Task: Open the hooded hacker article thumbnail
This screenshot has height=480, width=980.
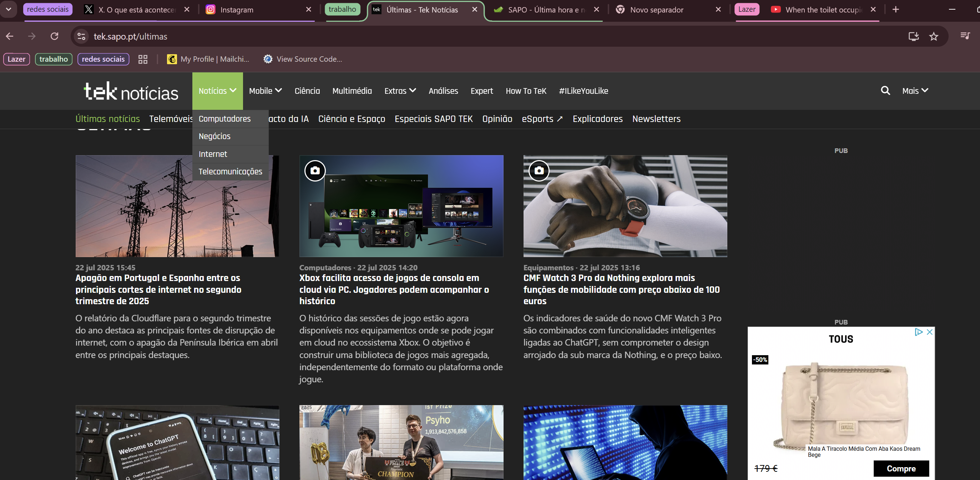Action: pyautogui.click(x=625, y=442)
